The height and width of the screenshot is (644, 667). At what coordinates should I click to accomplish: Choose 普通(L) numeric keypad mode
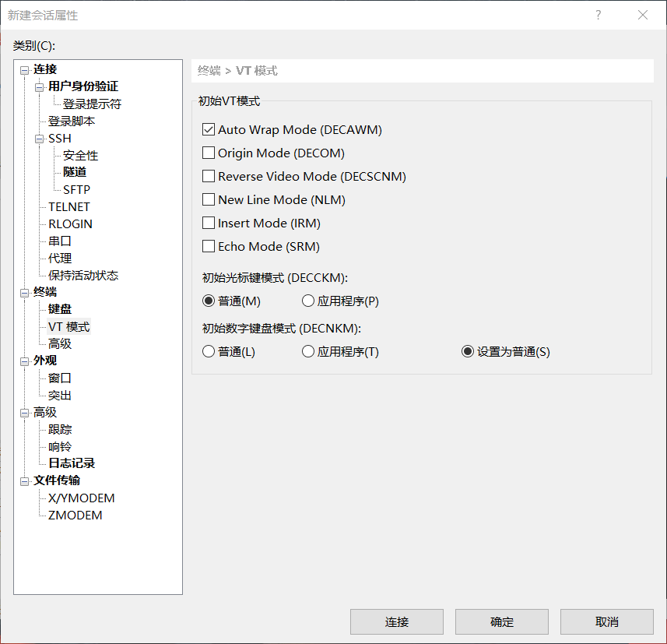pos(209,351)
